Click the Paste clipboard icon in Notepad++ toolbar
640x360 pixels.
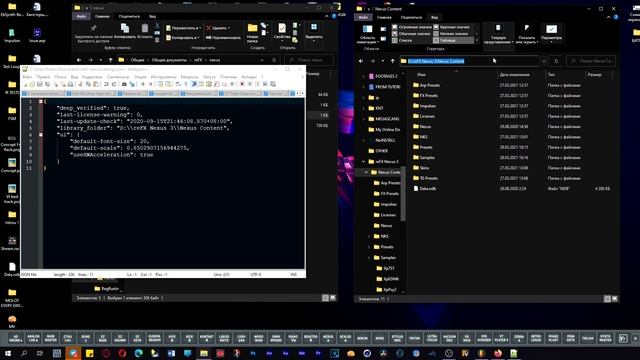(96, 84)
